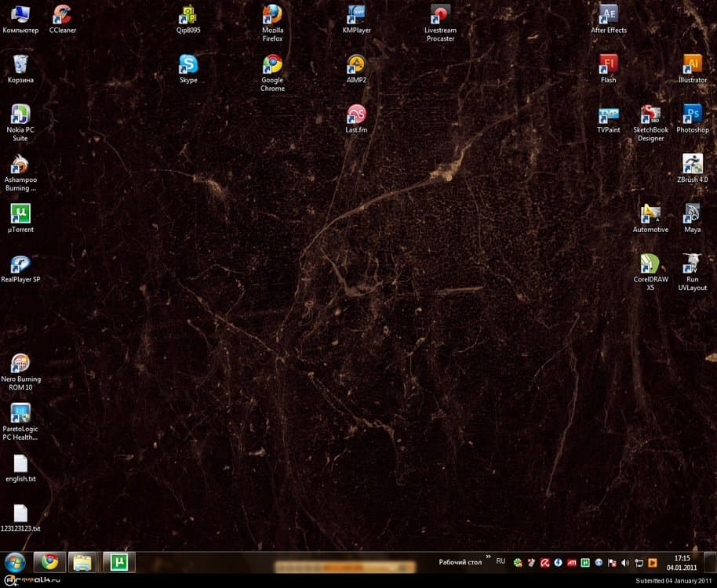Image resolution: width=717 pixels, height=588 pixels.
Task: Open CorelDRAW X5 shortcut
Action: 650,263
